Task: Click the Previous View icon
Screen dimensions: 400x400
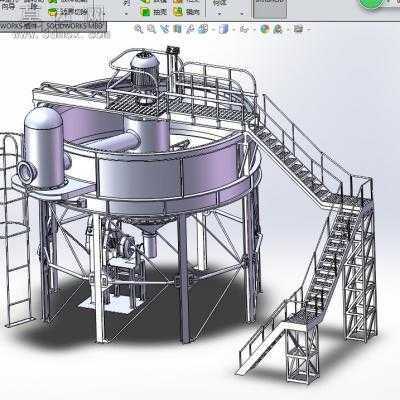Action: 164,29
